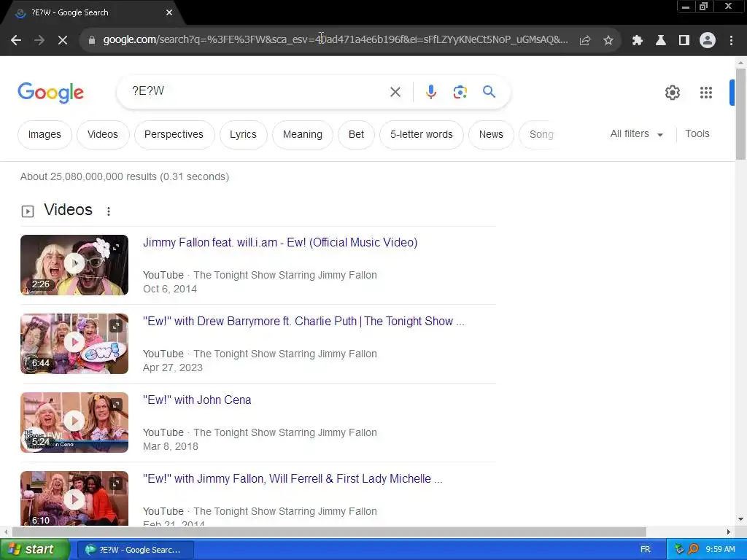
Task: Click the browser forward arrow
Action: click(39, 41)
